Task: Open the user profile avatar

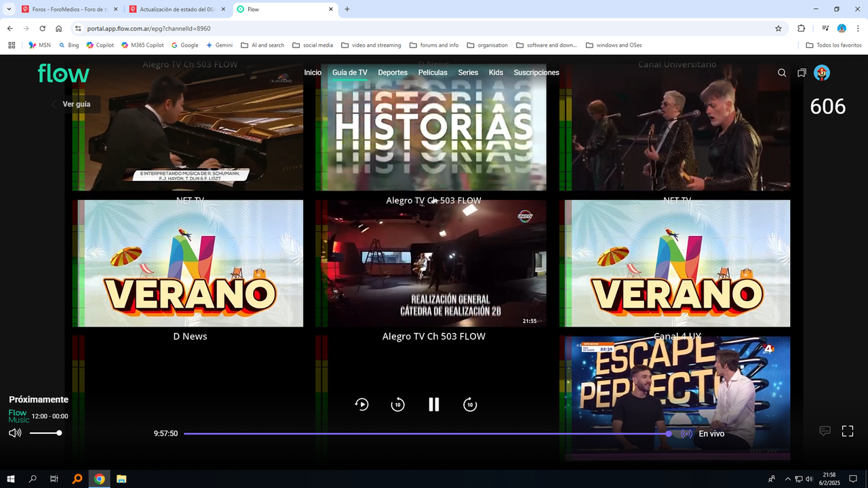Action: click(822, 73)
